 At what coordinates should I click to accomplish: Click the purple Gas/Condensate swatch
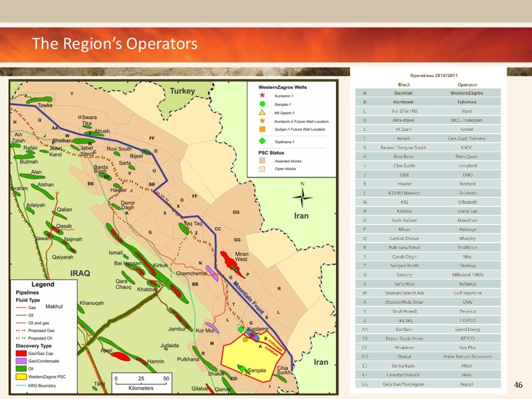pos(21,361)
